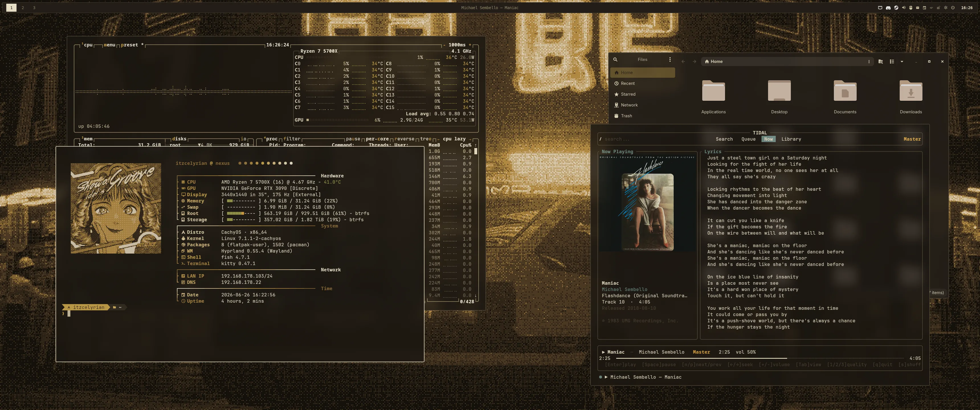Click the Docker whale icon in top bar
This screenshot has width=980, height=410.
coord(931,8)
